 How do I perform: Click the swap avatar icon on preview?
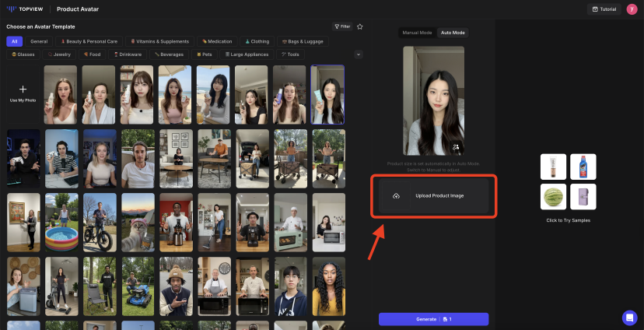[456, 146]
